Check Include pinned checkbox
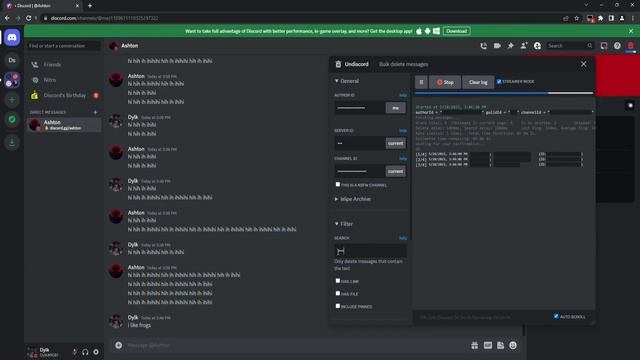 [x=338, y=306]
